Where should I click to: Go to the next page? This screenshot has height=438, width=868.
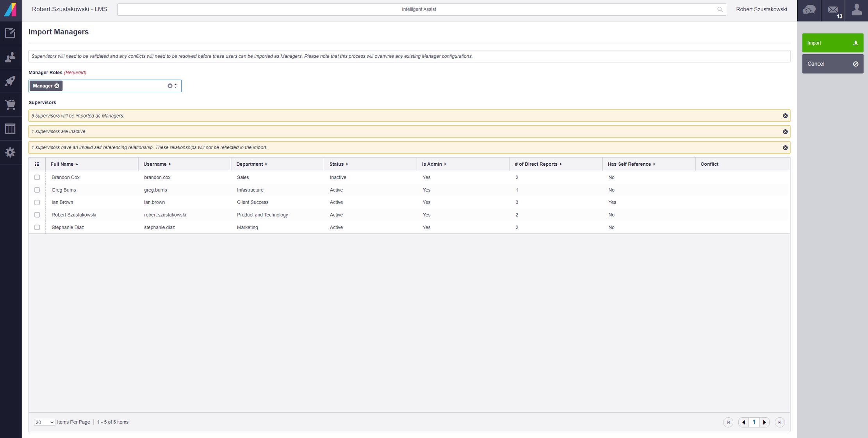pyautogui.click(x=765, y=422)
